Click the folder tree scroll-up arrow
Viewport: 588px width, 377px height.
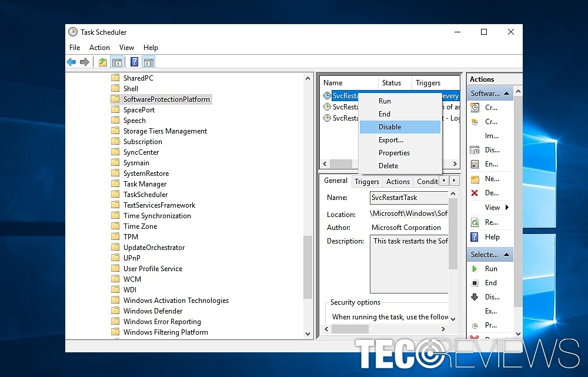point(308,78)
